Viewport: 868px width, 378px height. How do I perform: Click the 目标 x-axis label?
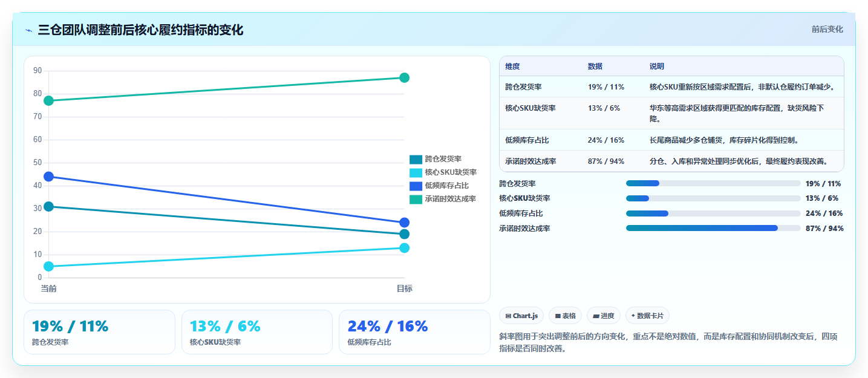(x=405, y=288)
